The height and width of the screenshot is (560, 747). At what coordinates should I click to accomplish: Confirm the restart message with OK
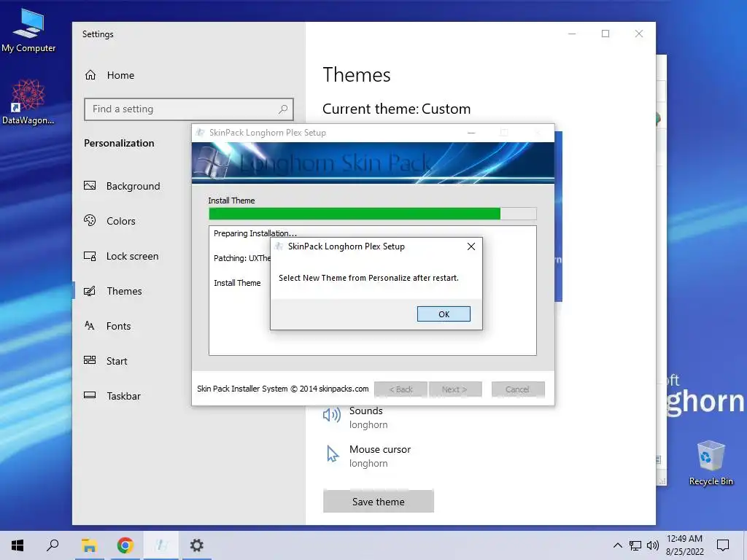pyautogui.click(x=444, y=314)
